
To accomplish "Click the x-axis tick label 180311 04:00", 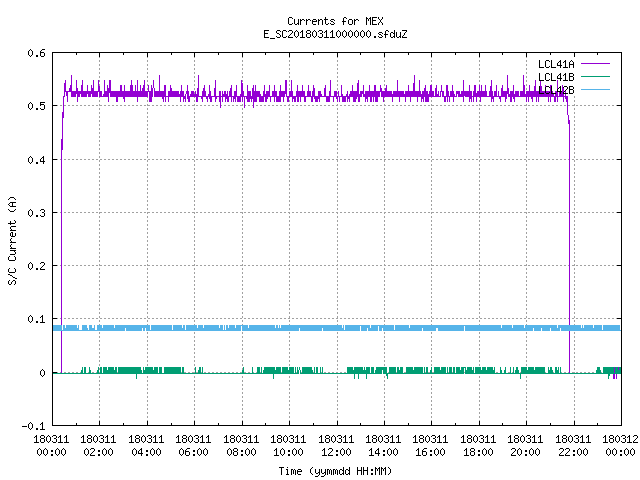I will pos(146,446).
